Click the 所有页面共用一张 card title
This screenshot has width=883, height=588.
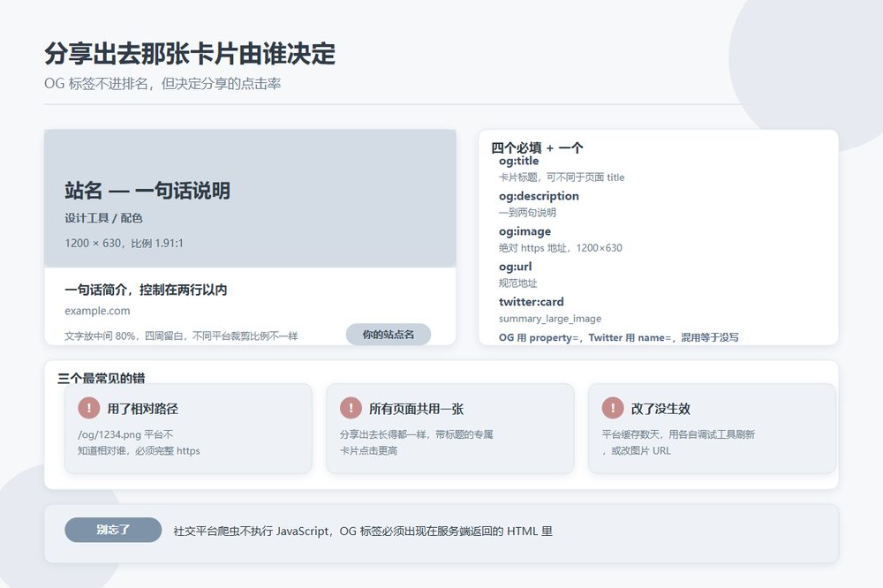(416, 408)
